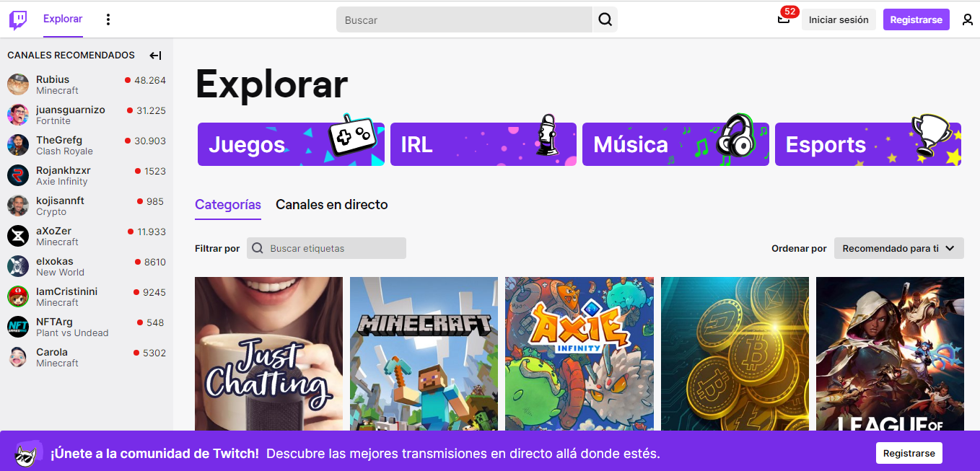Click the headphones icon on Música banner
Screen dimensions: 980x471
pyautogui.click(x=735, y=136)
